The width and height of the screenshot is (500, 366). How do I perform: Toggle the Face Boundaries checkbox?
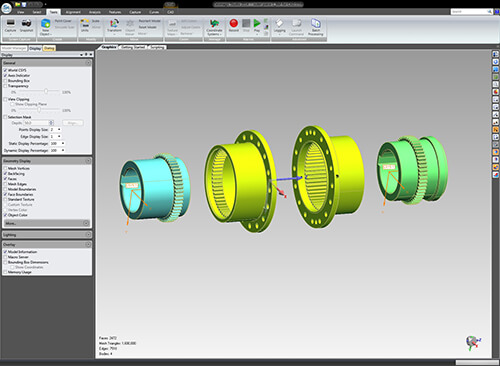pos(5,194)
